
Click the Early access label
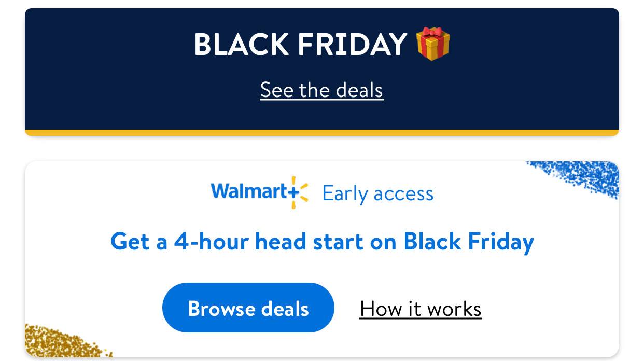[378, 193]
